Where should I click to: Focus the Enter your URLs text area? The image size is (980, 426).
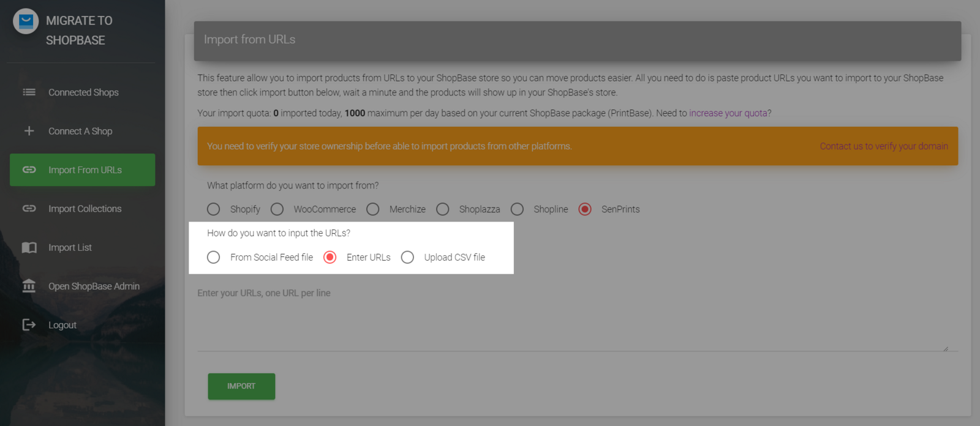(x=578, y=318)
